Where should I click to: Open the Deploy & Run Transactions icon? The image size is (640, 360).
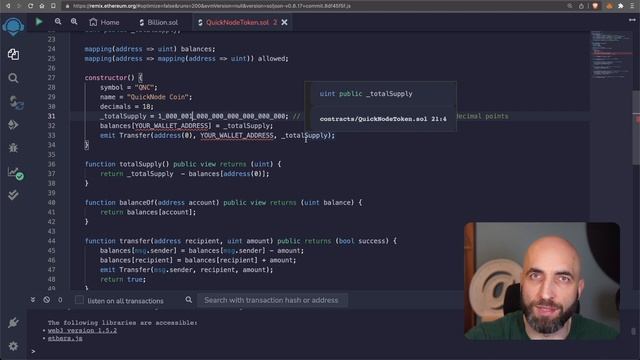tap(13, 124)
